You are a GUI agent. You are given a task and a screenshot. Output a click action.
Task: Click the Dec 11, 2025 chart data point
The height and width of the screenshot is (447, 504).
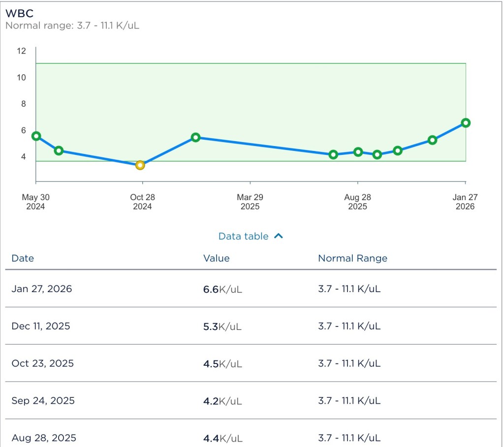coord(432,140)
